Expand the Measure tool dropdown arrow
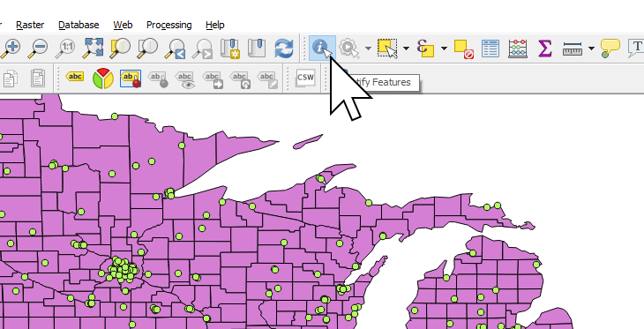 click(x=591, y=49)
